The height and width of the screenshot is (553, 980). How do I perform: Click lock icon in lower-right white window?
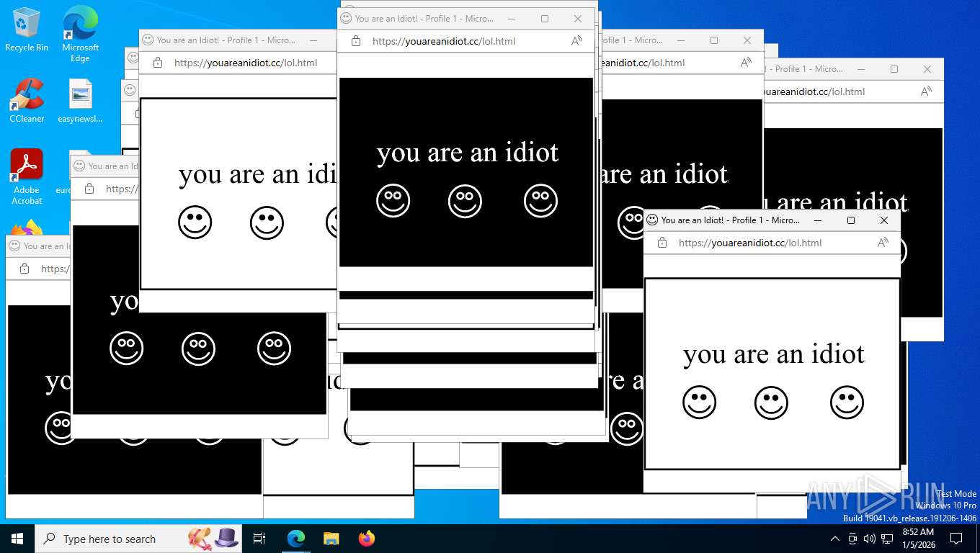pos(661,243)
